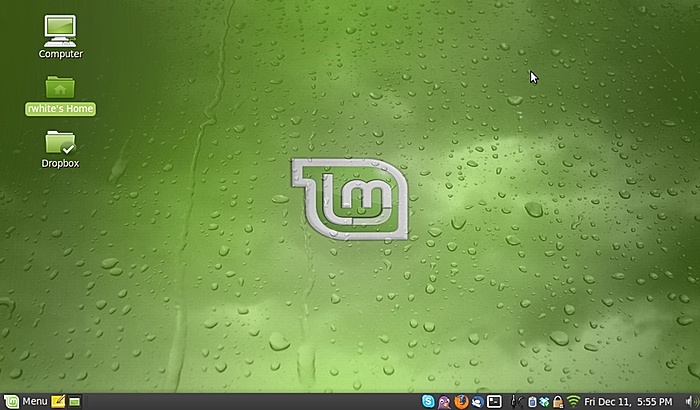Launch Firefox from the panel

(x=461, y=402)
